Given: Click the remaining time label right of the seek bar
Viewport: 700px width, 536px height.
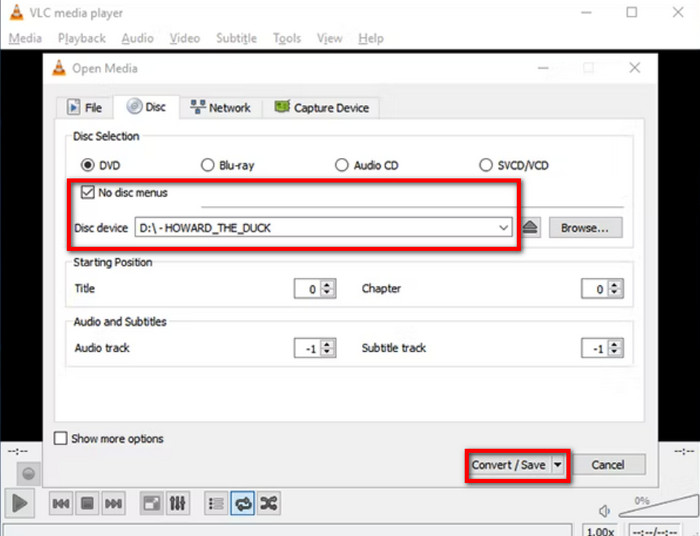Looking at the screenshot, I should pyautogui.click(x=684, y=452).
